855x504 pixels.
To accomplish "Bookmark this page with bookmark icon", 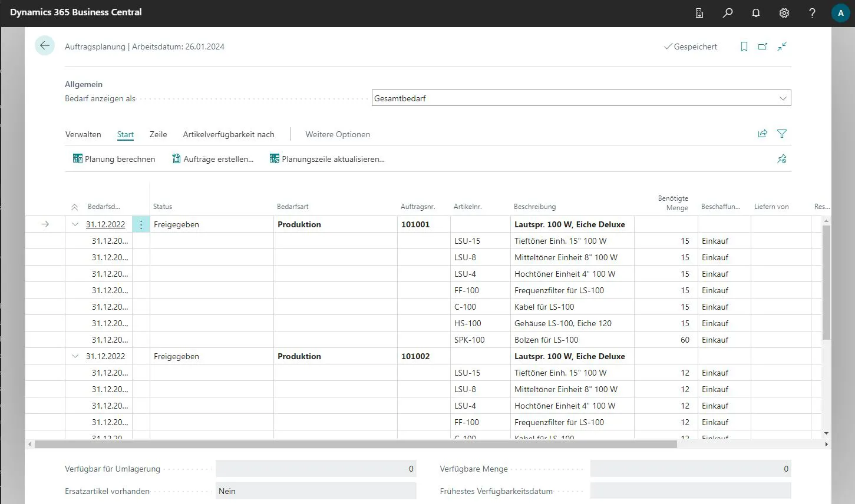I will tap(744, 47).
